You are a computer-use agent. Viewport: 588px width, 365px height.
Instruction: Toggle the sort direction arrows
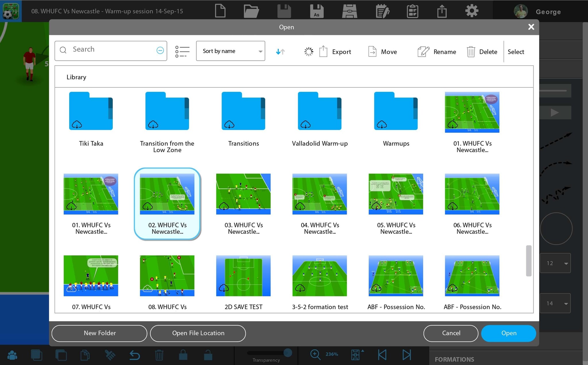click(x=280, y=51)
